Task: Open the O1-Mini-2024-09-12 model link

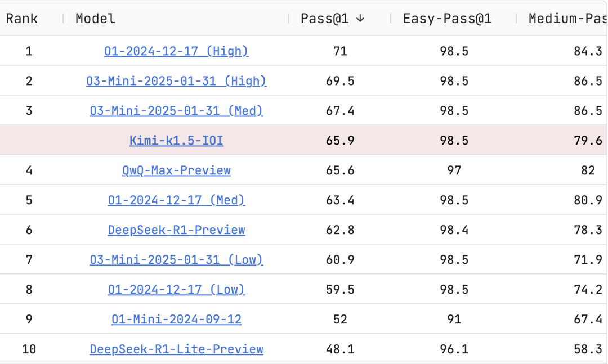Action: click(x=176, y=319)
